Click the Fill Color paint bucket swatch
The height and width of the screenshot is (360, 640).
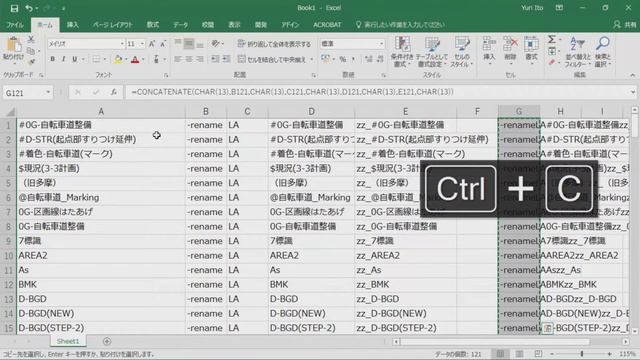point(118,60)
